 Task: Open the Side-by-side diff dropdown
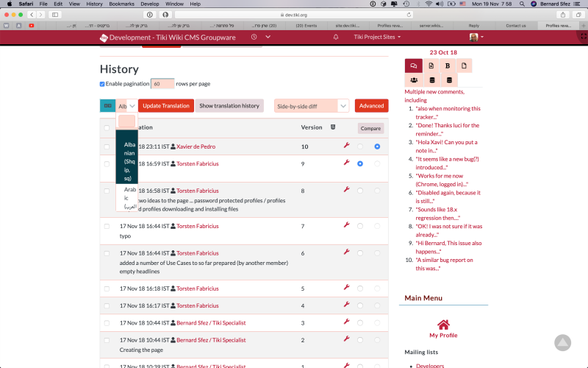click(x=311, y=106)
